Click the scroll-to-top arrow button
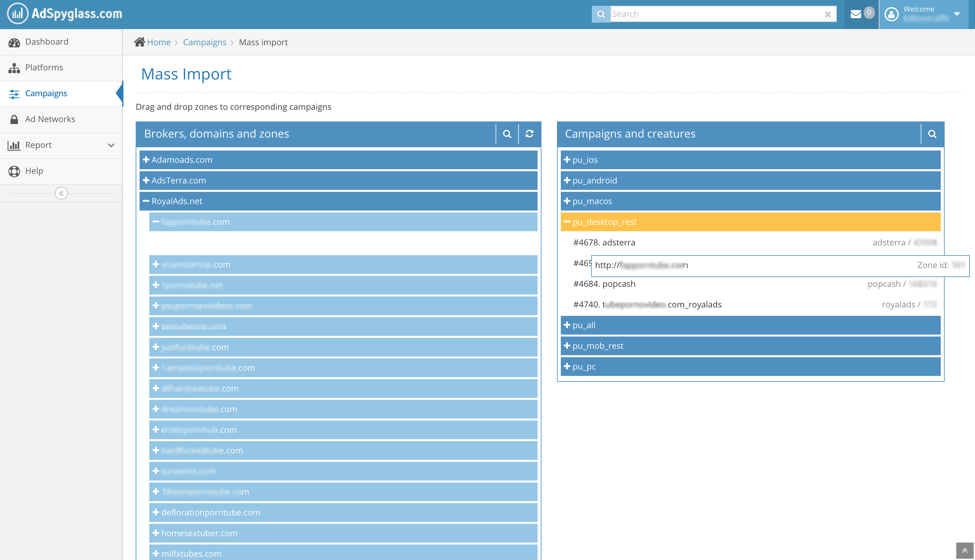The height and width of the screenshot is (560, 975). click(x=964, y=550)
